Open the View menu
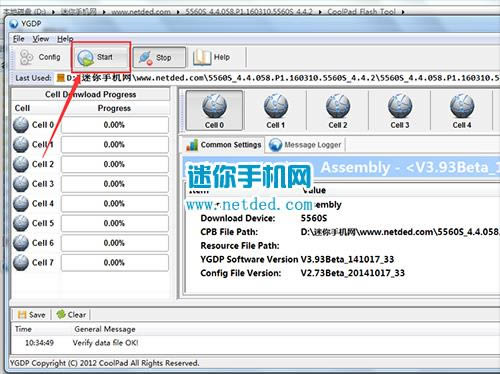 (x=41, y=39)
